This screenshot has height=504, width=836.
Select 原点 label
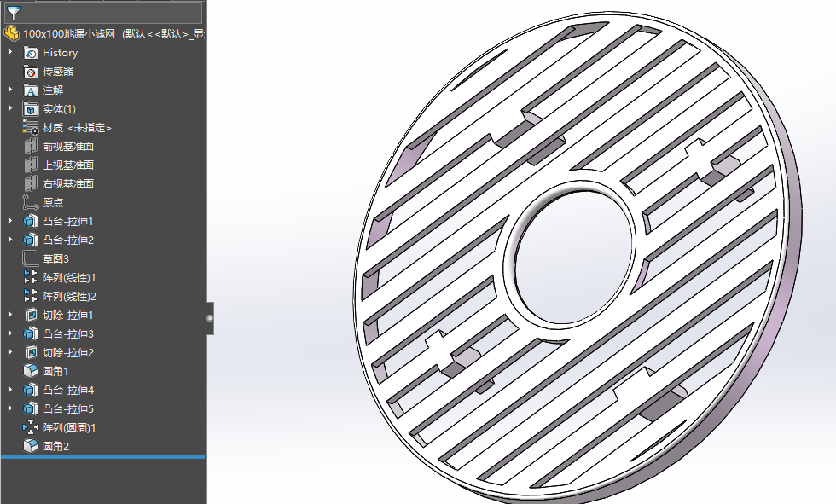point(53,202)
